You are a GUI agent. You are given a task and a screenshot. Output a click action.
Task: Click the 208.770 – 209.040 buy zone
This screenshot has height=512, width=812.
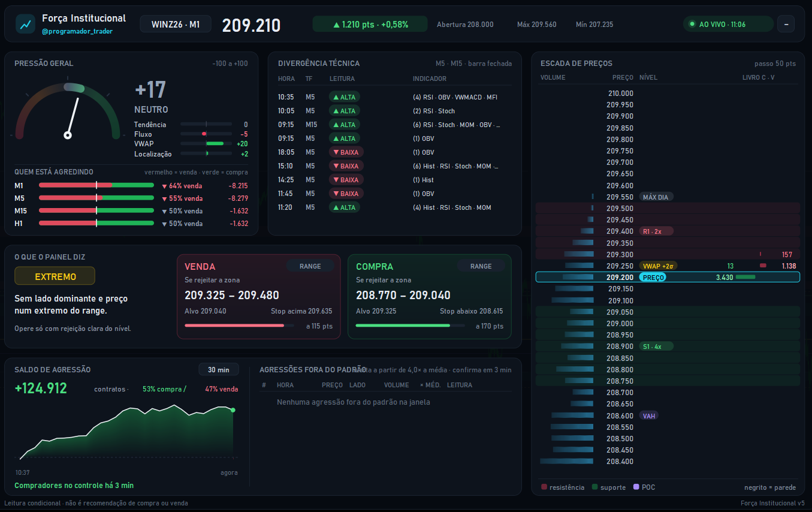[x=403, y=295]
